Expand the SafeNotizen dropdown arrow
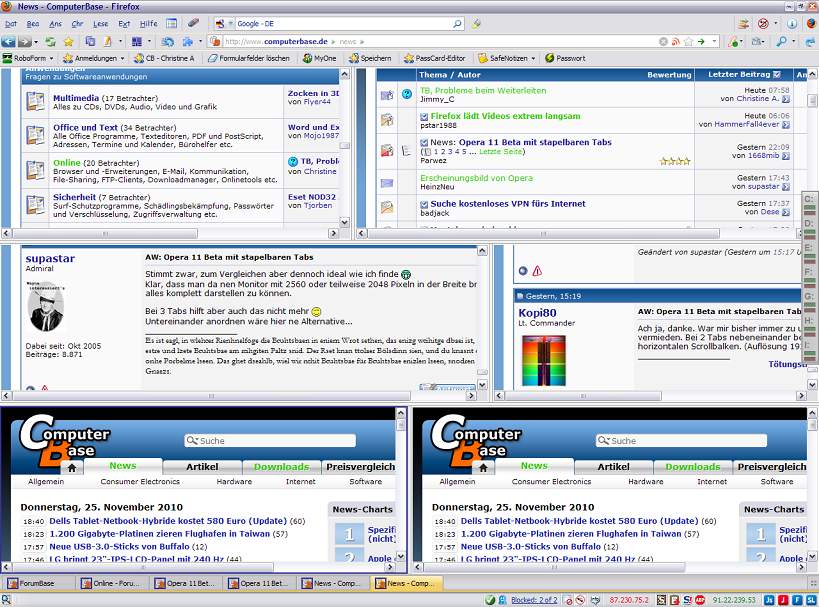Screen dimensions: 819x607 point(533,59)
